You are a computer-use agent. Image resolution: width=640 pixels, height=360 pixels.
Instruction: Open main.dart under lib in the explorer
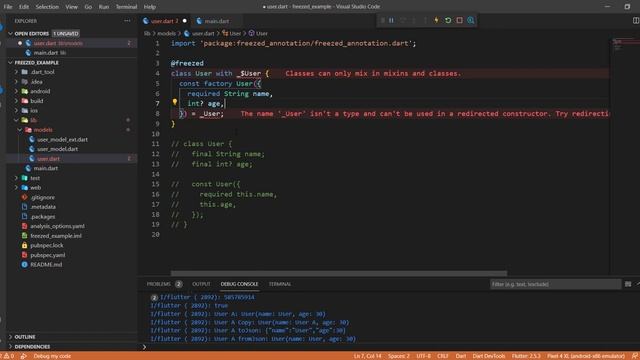click(46, 168)
